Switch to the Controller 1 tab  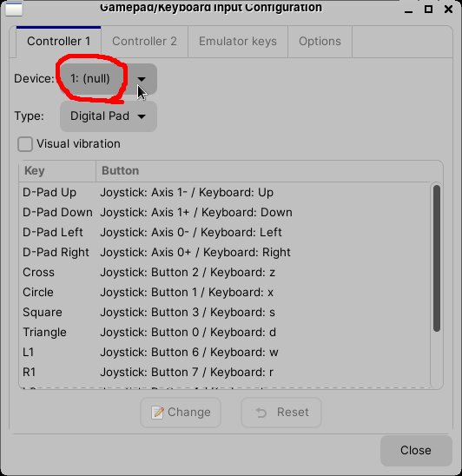58,42
